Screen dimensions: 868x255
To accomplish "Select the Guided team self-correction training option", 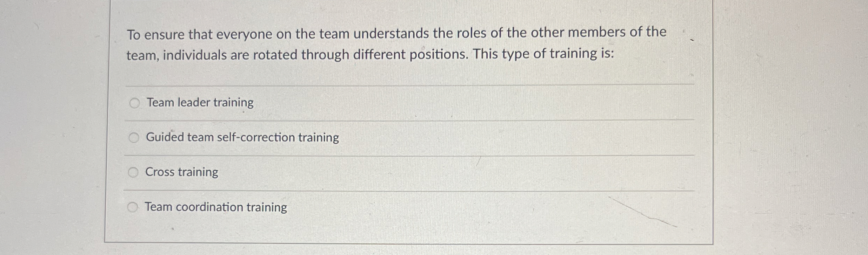I will [134, 137].
